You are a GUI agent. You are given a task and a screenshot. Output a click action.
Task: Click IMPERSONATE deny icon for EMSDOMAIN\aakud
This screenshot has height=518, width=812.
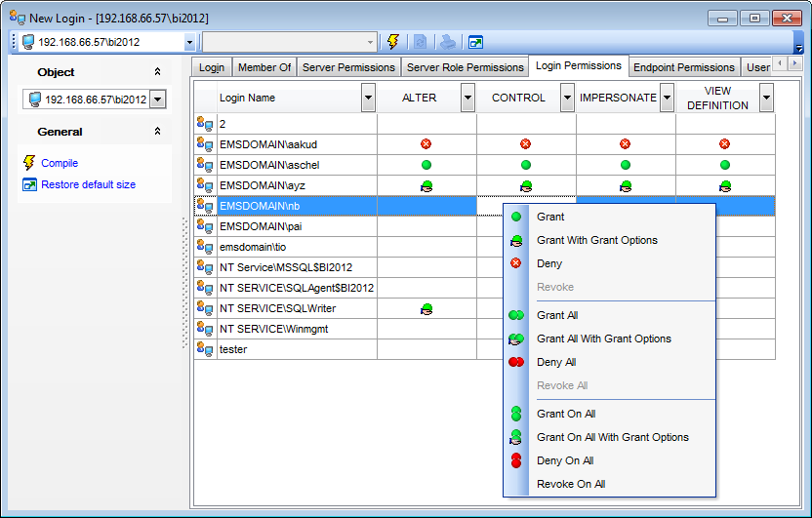coord(625,143)
